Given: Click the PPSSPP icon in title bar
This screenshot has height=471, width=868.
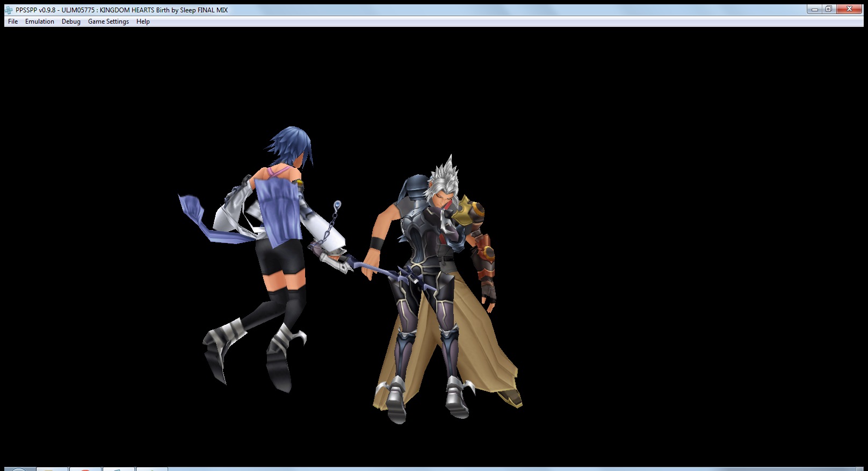Looking at the screenshot, I should tap(9, 10).
